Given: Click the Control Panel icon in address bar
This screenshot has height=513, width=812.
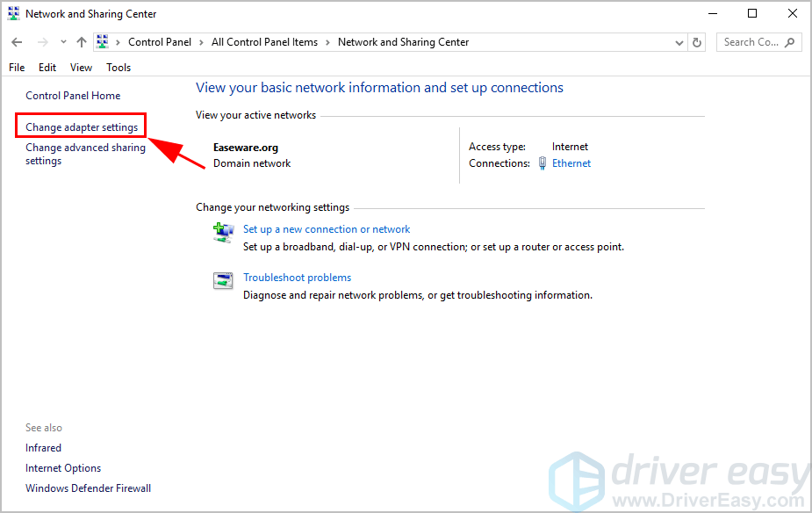Looking at the screenshot, I should (103, 41).
